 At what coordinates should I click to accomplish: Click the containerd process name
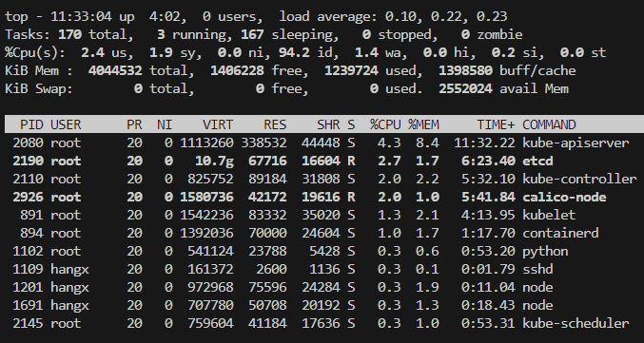click(560, 233)
